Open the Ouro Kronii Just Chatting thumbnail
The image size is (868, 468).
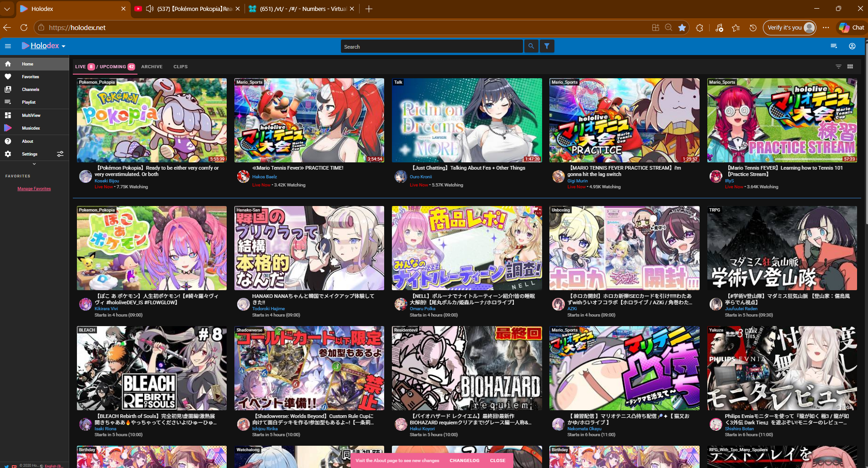tap(467, 120)
